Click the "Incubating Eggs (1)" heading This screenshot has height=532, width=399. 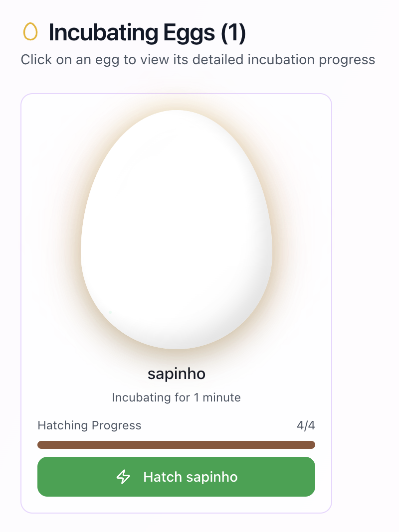point(147,33)
